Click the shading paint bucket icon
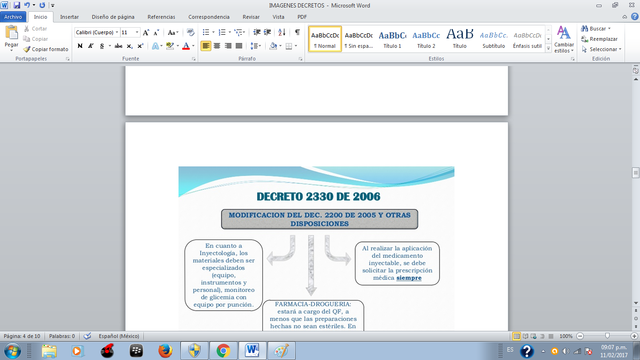The height and width of the screenshot is (360, 640). tap(273, 46)
